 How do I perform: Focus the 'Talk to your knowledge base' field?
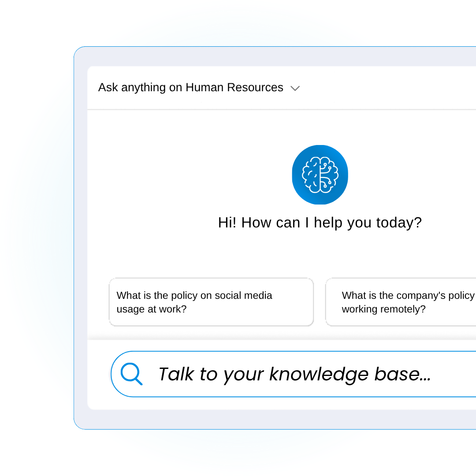[x=294, y=374]
